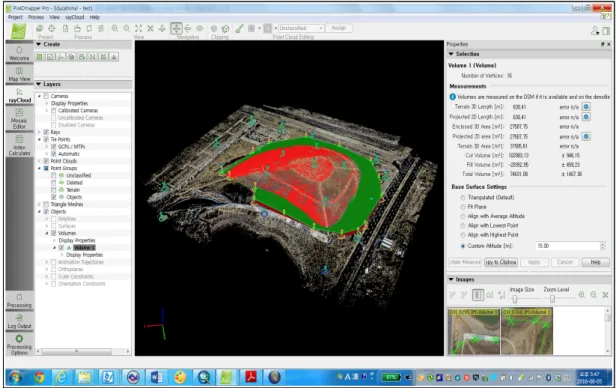Toggle the Rays layer checkbox
This screenshot has width=616, height=388.
[46, 132]
